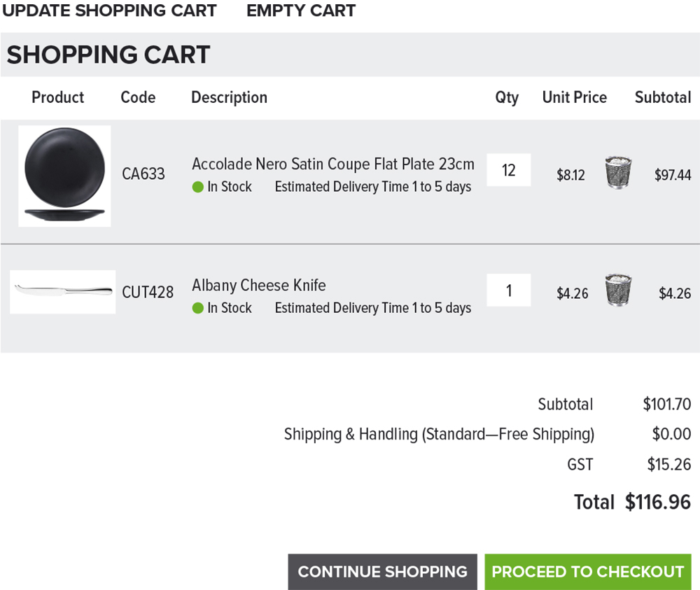This screenshot has height=590, width=700.
Task: Click the Qty column header
Action: 507,98
